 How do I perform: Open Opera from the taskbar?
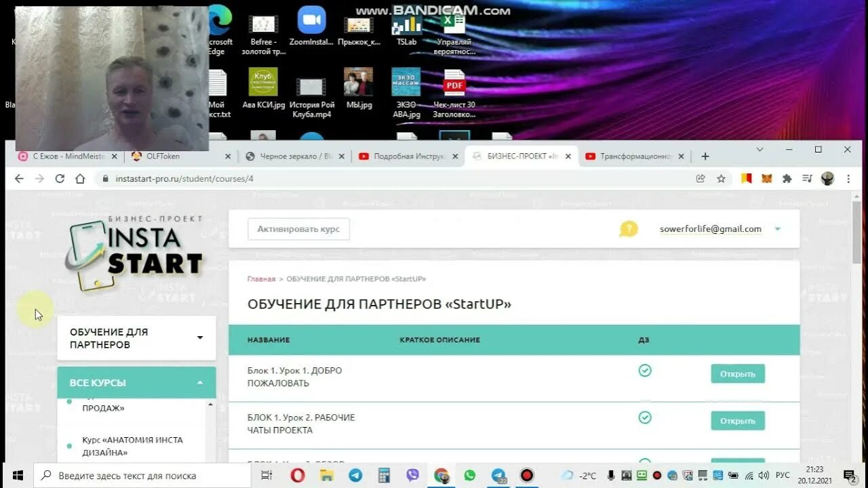(x=298, y=475)
